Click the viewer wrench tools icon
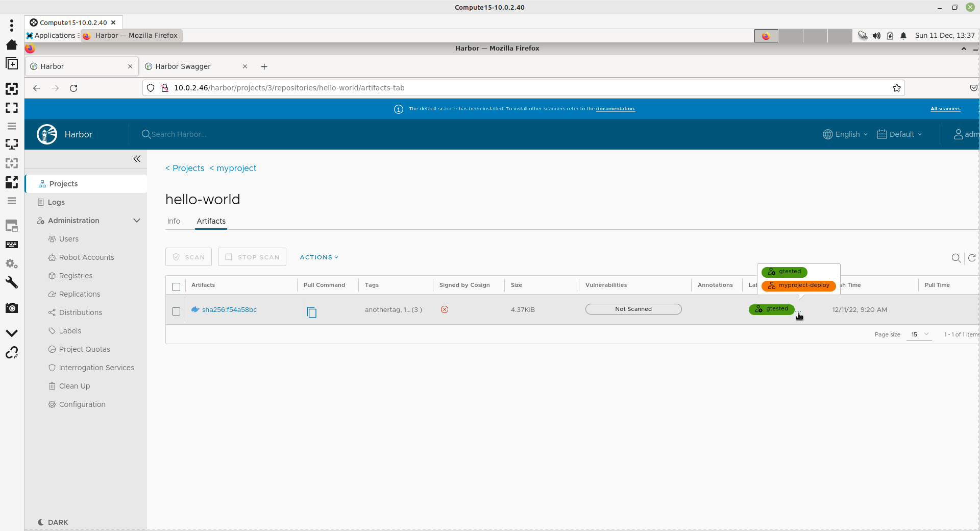Viewport: 980px width, 531px height. coord(12,282)
